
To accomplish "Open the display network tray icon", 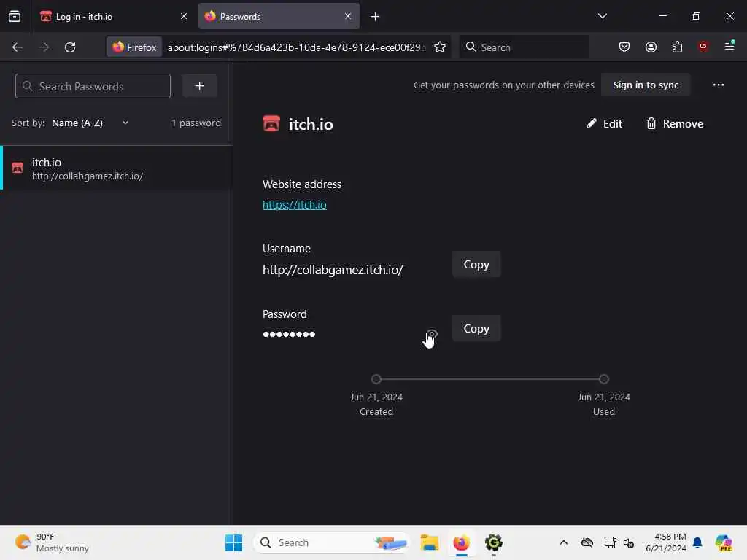I will [610, 542].
